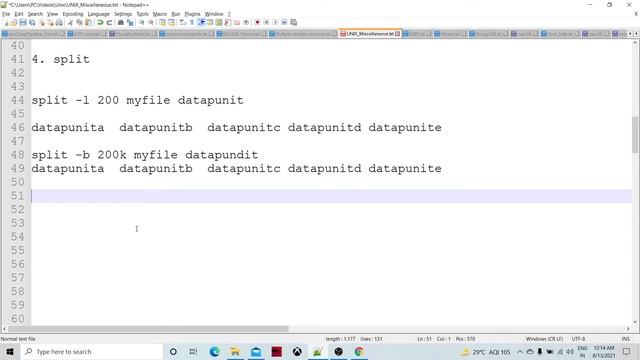
Task: Click the text 'split -l 200 myfile datapunit'
Action: (x=137, y=100)
